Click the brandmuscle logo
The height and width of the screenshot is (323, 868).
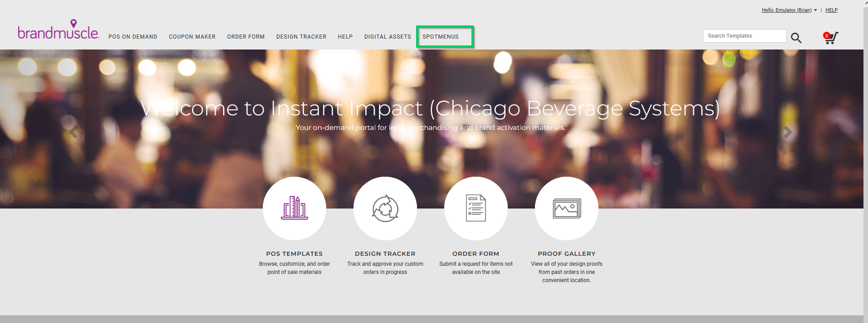pos(58,30)
